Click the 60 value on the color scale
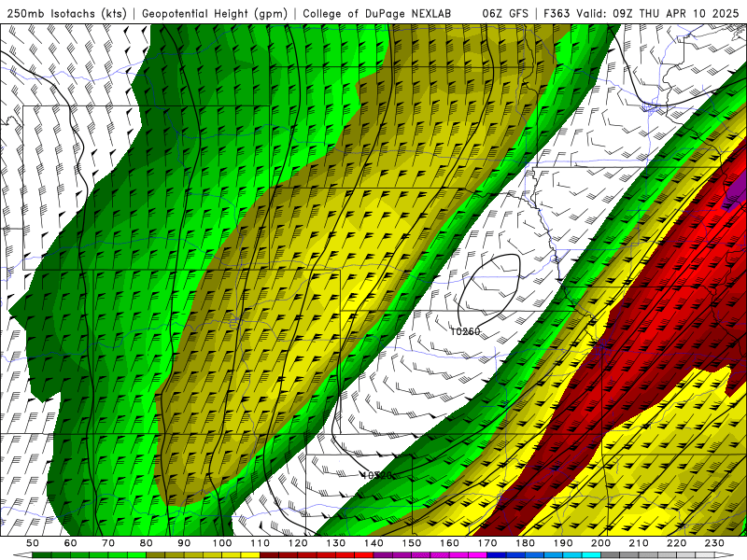747x560 pixels. (71, 543)
